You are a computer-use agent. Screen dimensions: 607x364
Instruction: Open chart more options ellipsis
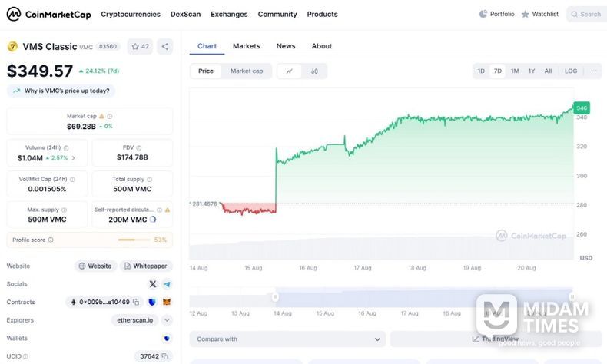pos(593,71)
